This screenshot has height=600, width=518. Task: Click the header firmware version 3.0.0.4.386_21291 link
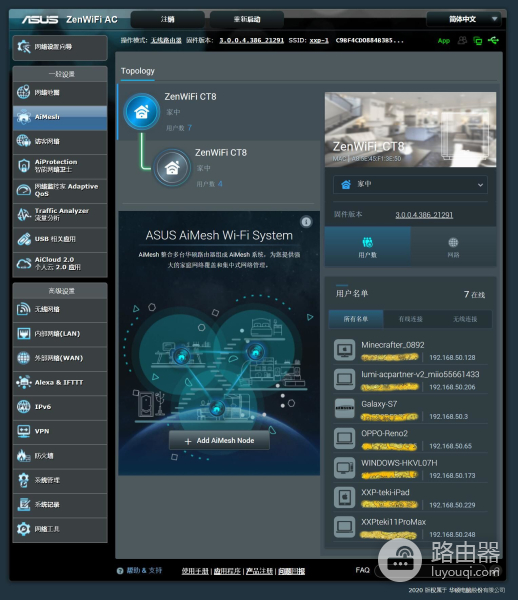point(251,41)
